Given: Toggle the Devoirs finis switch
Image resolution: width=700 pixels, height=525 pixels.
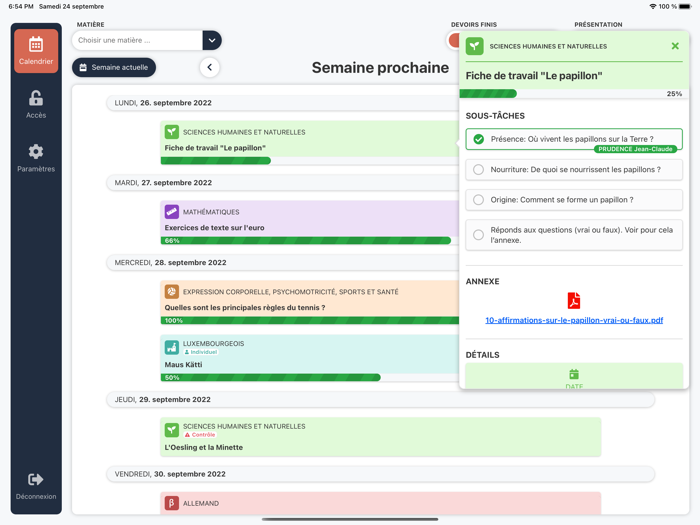Looking at the screenshot, I should pos(456,40).
